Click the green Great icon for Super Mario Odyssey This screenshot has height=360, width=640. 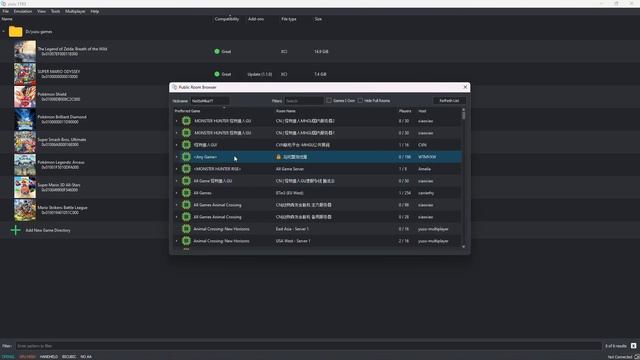[217, 74]
